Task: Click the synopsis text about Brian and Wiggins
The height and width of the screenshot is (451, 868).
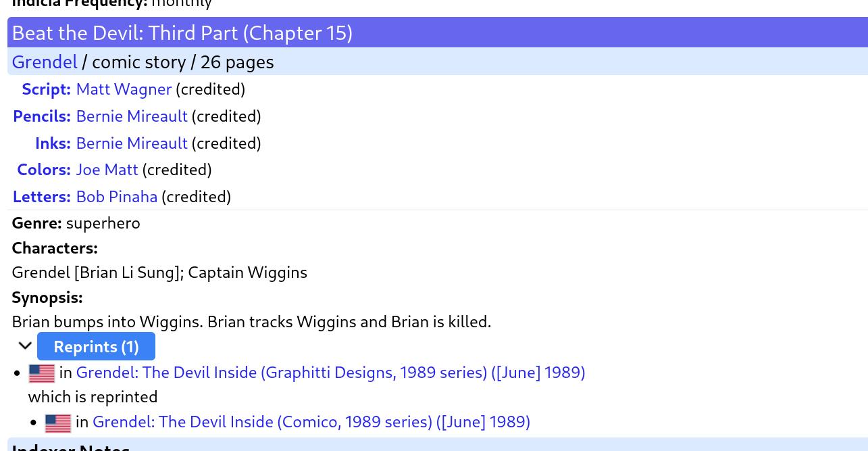Action: [x=251, y=321]
